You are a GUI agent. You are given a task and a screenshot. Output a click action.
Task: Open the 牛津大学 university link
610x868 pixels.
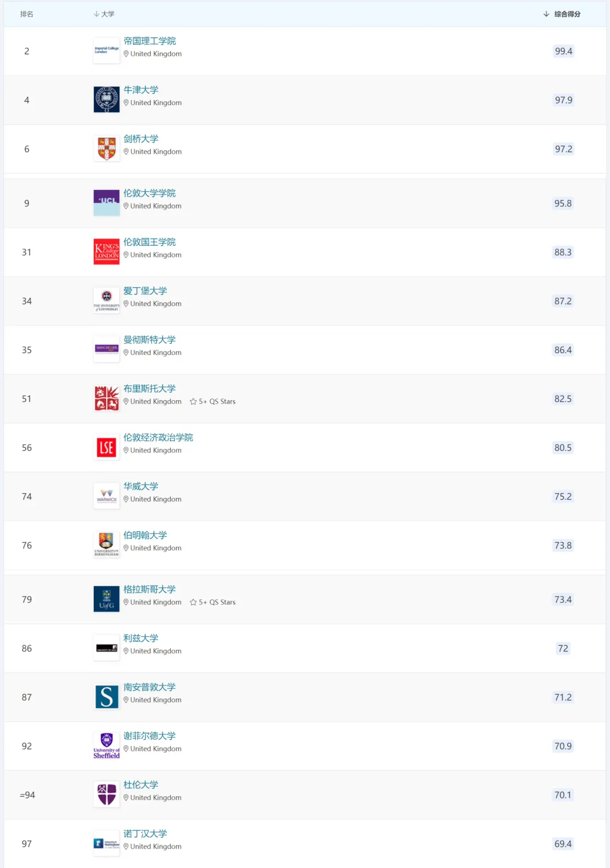click(141, 89)
